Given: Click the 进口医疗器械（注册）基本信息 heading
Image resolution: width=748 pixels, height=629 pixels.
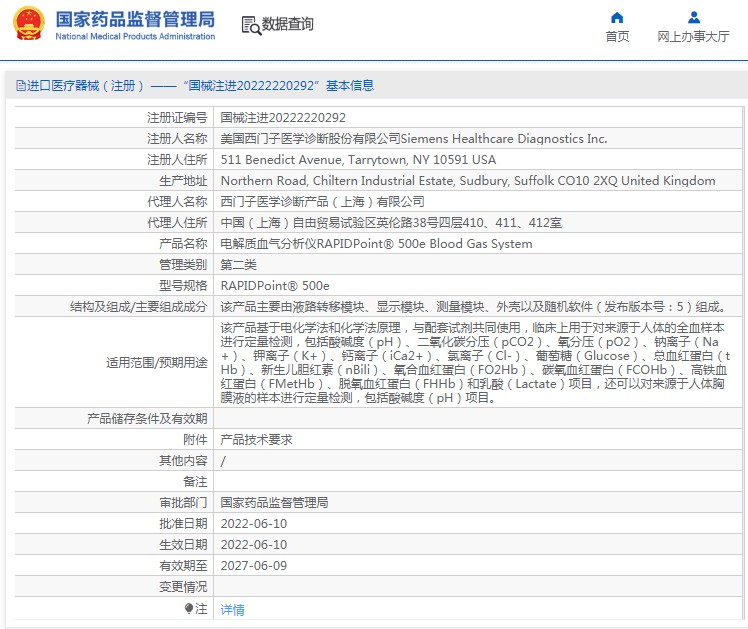Looking at the screenshot, I should [x=195, y=85].
